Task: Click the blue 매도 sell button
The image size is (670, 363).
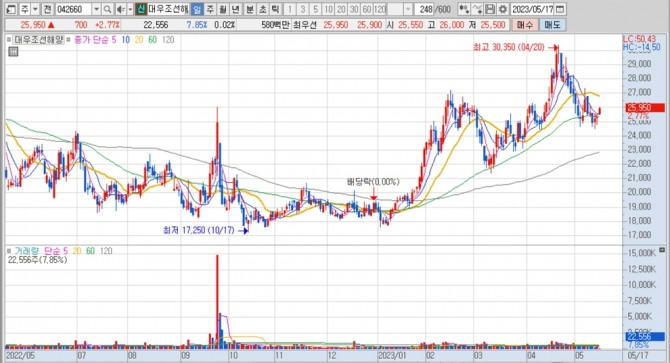Action: tap(552, 25)
